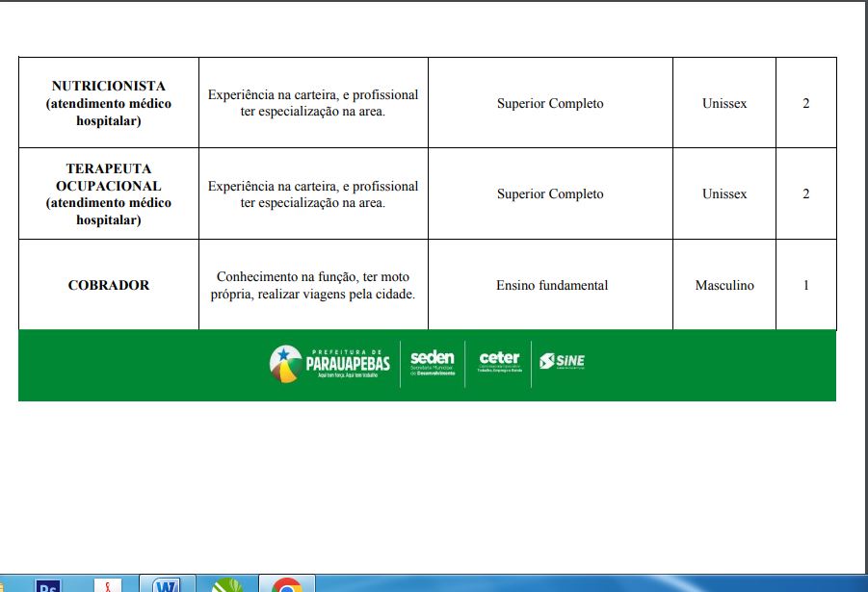The image size is (868, 592).
Task: Click the TERAPEUTA OCUPACIONAL table cell
Action: tap(107, 193)
